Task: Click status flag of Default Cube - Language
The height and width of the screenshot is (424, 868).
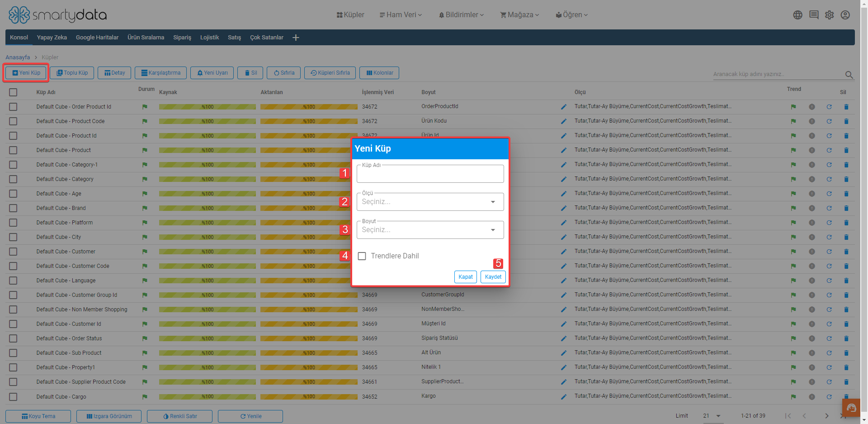Action: [145, 281]
